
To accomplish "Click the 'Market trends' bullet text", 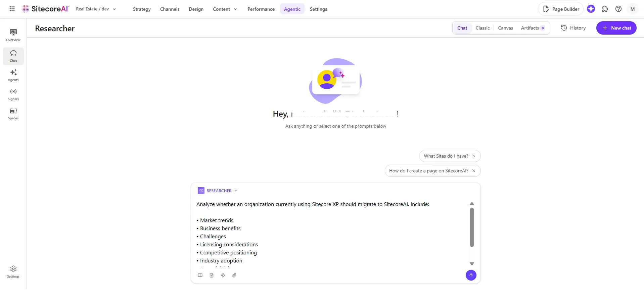I will coord(217,220).
